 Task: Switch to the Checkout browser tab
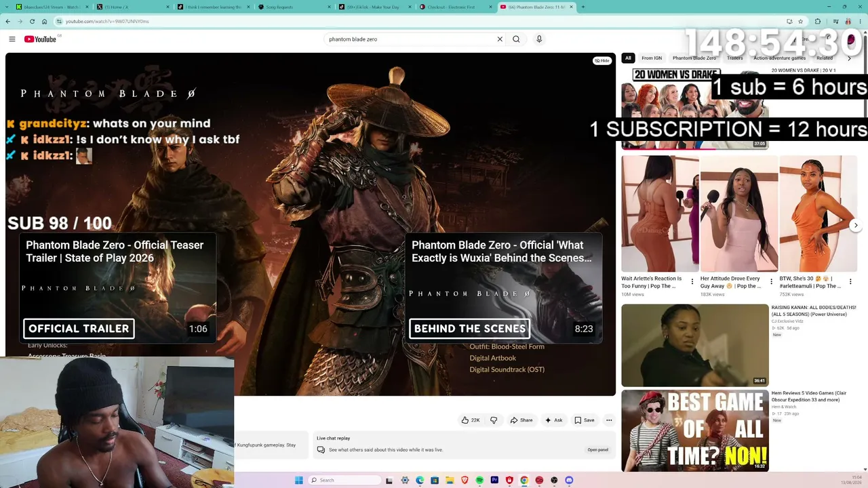(454, 7)
